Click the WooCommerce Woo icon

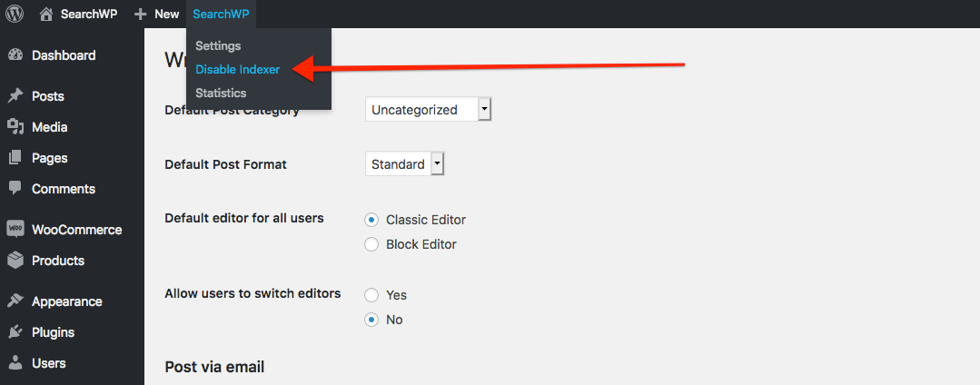tap(15, 229)
